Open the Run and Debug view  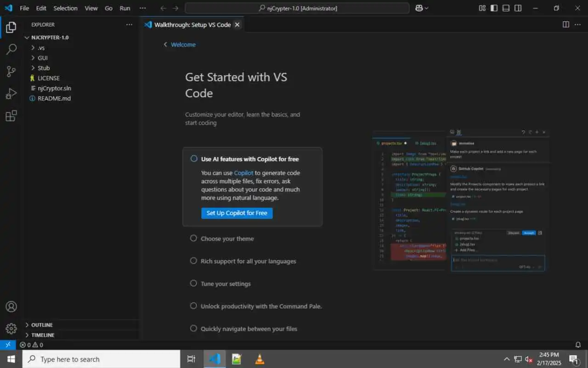(x=11, y=93)
